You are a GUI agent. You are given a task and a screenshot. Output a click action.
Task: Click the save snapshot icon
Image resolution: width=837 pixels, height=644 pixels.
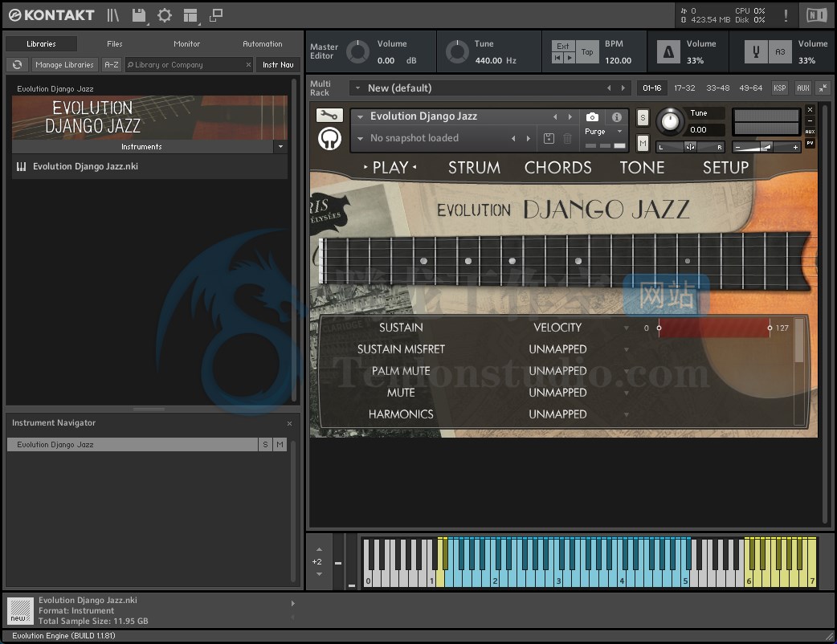pos(548,138)
